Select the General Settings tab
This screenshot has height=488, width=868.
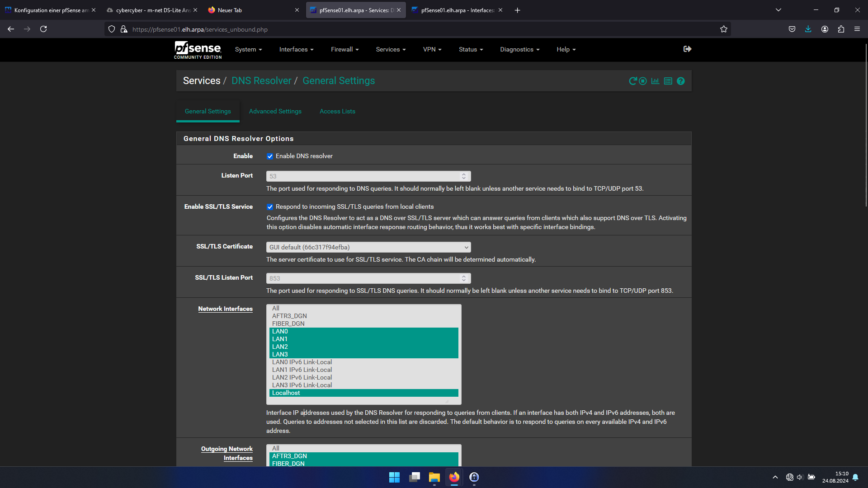pyautogui.click(x=208, y=111)
